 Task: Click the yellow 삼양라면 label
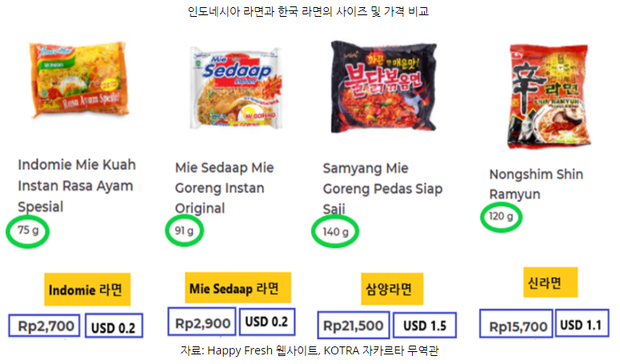pyautogui.click(x=392, y=289)
